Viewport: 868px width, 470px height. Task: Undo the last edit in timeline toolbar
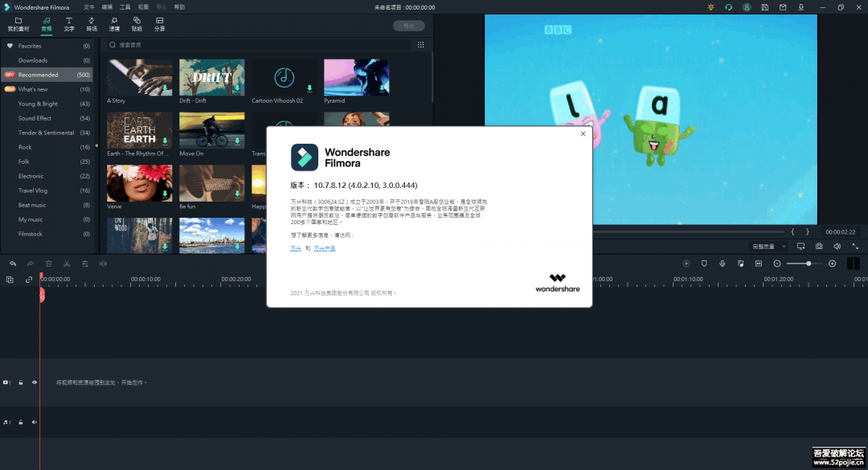click(x=13, y=264)
